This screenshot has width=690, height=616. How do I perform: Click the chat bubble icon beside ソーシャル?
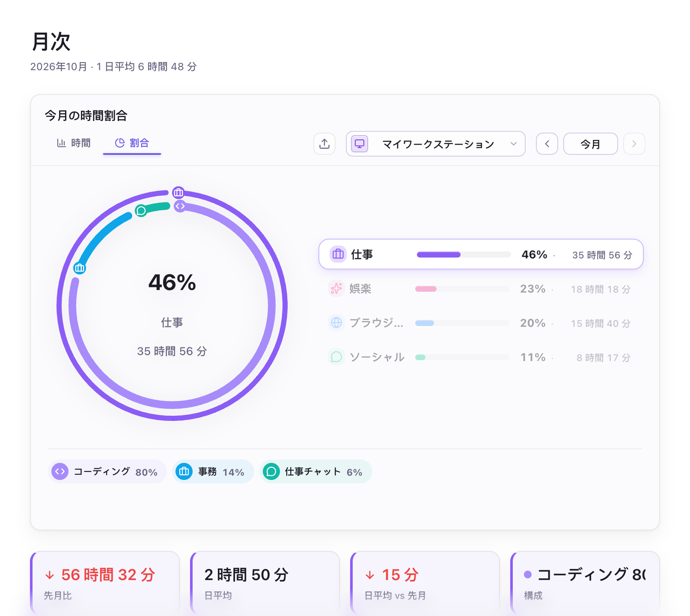point(336,357)
